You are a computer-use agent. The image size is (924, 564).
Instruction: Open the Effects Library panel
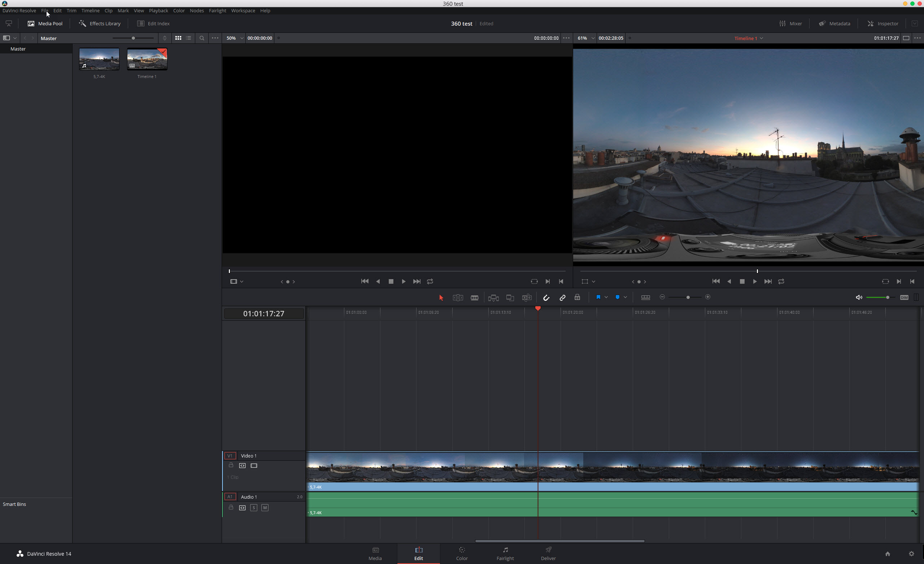coord(99,23)
